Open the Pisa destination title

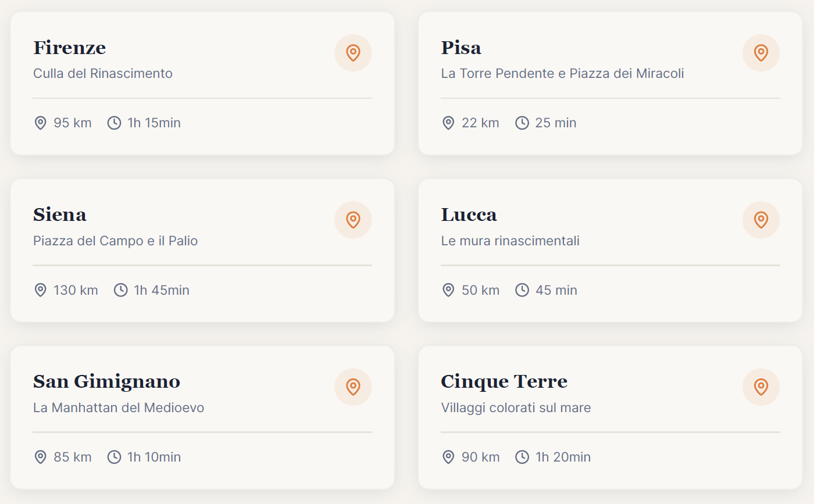coord(461,48)
